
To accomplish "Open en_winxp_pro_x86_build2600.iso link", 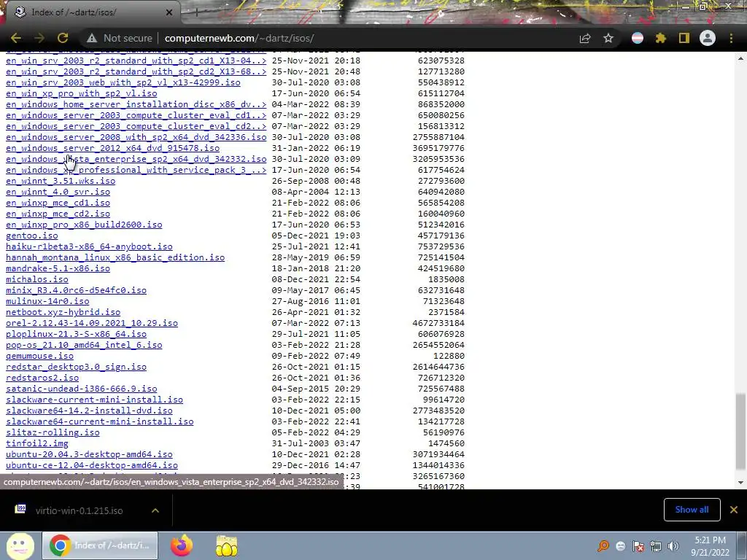I will 84,225.
